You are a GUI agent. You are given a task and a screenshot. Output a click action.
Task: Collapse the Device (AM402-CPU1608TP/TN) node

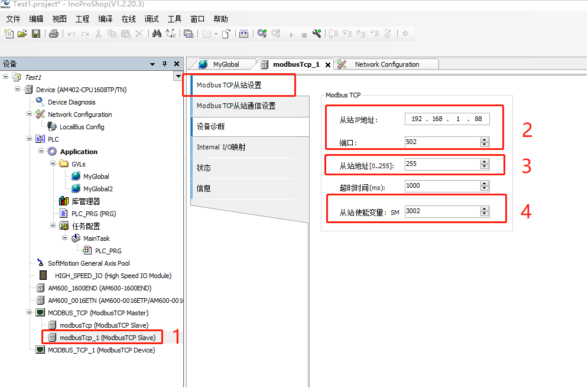tap(17, 89)
